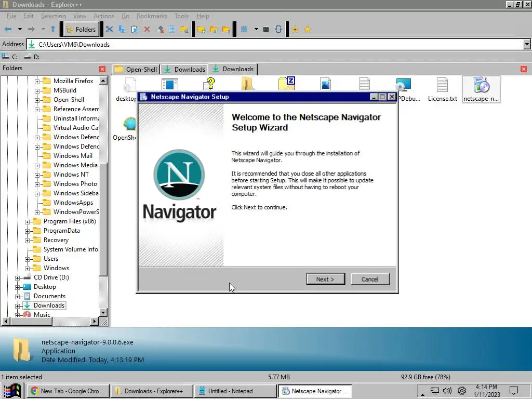Screen dimensions: 532x399
Task: Click the Start button on taskbar
Action: [x=12, y=391]
